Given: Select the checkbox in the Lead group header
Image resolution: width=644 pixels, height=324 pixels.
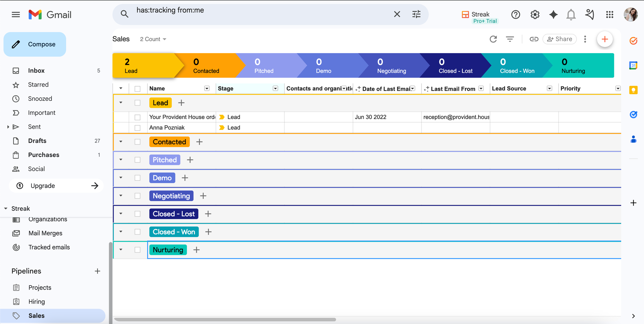Looking at the screenshot, I should point(137,103).
